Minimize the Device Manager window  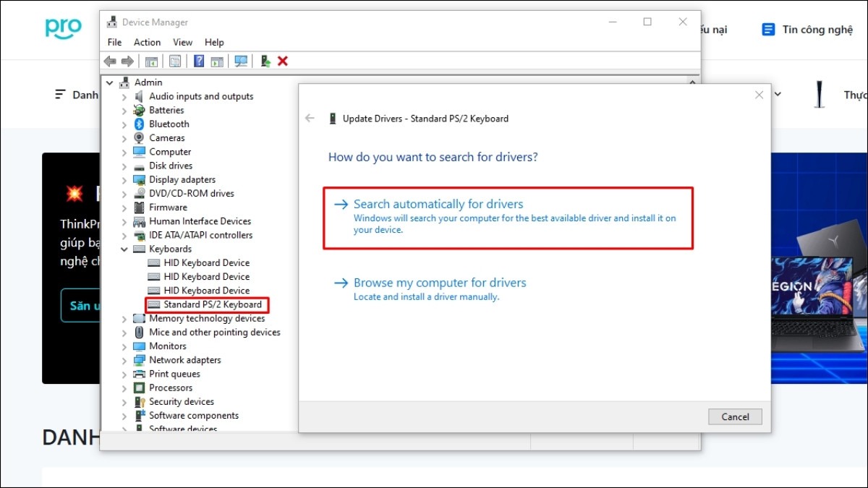click(612, 22)
